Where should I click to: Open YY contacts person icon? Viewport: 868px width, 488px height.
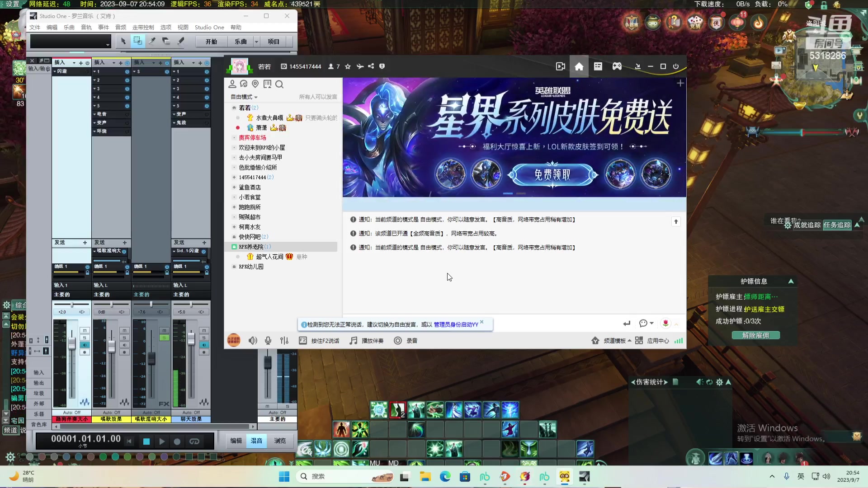[232, 84]
